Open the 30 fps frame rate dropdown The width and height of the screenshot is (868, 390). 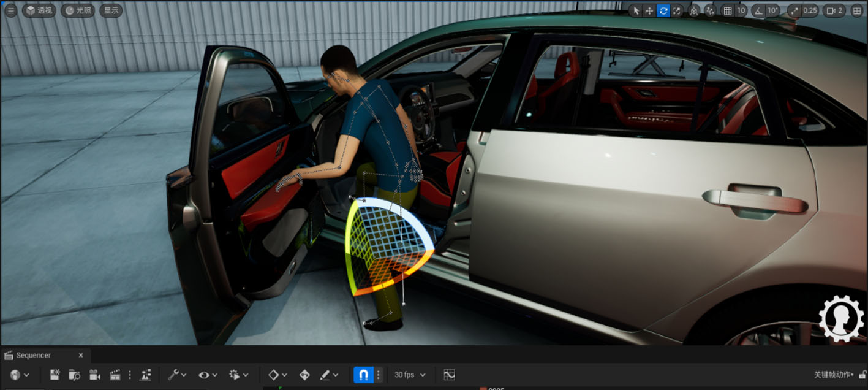click(x=410, y=375)
